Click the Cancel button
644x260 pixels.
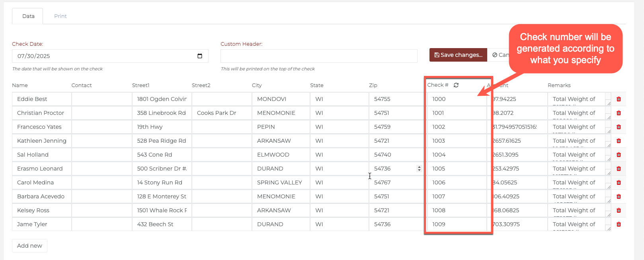point(500,55)
